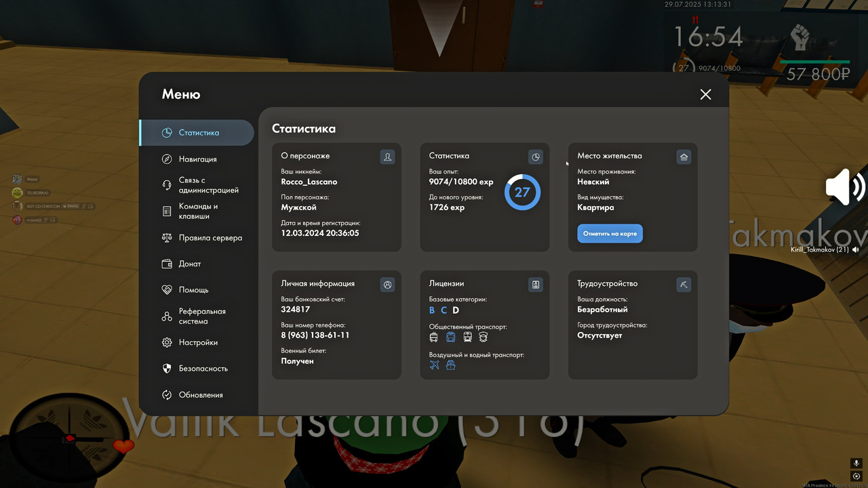The height and width of the screenshot is (488, 868).
Task: Click the pie chart icon beside Статистика in the sidebar
Action: [167, 133]
